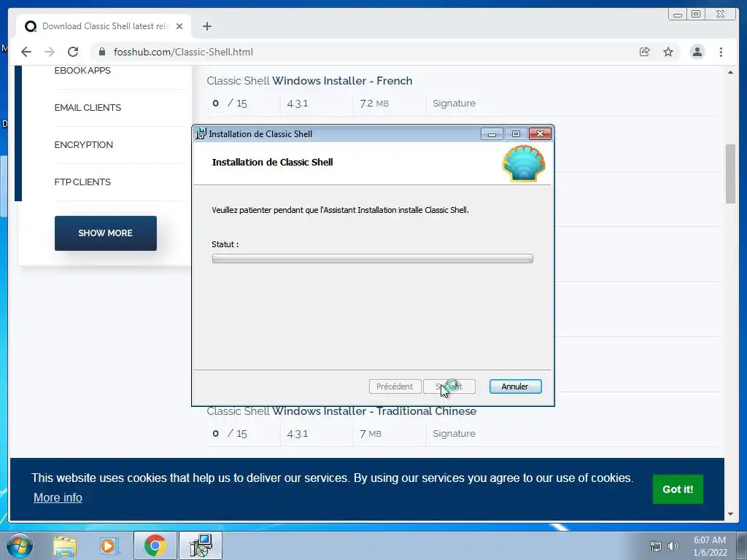Image resolution: width=747 pixels, height=560 pixels.
Task: Open Chrome's three-dot menu
Action: 721,52
